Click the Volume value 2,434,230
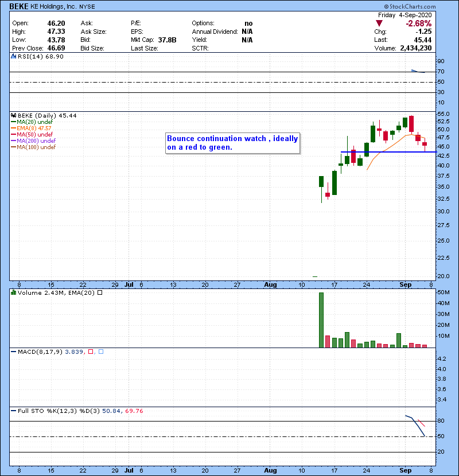This screenshot has width=459, height=476. [416, 48]
